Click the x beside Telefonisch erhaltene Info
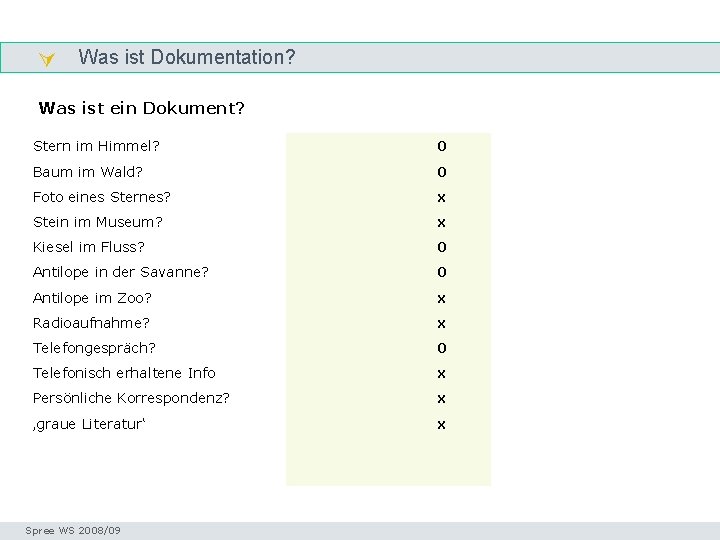Image resolution: width=720 pixels, height=540 pixels. 441,374
